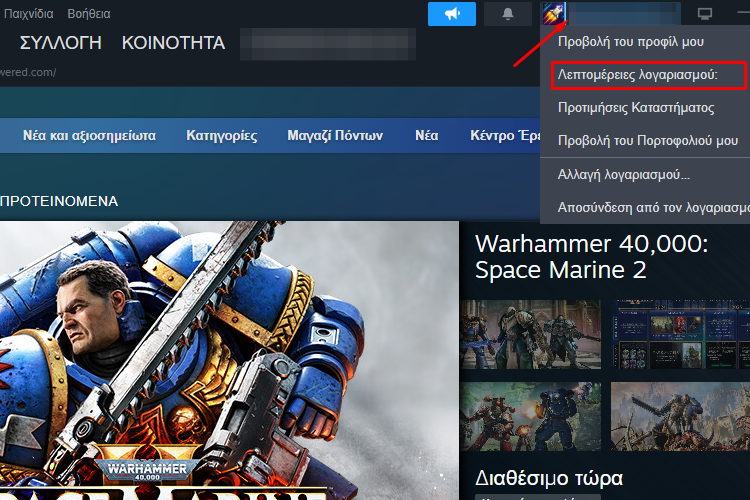Open the Παιχνίδια menu
750x500 pixels.
click(28, 13)
